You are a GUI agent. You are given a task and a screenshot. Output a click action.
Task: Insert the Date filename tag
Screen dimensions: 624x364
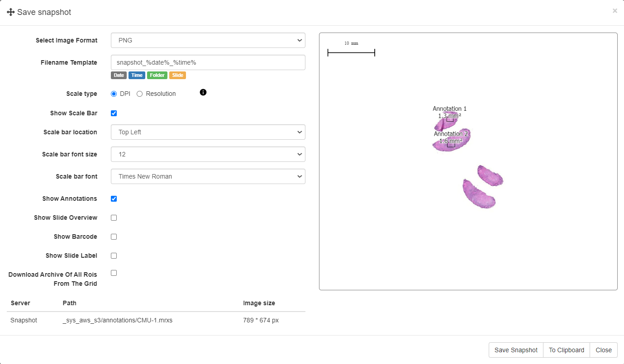coord(119,76)
